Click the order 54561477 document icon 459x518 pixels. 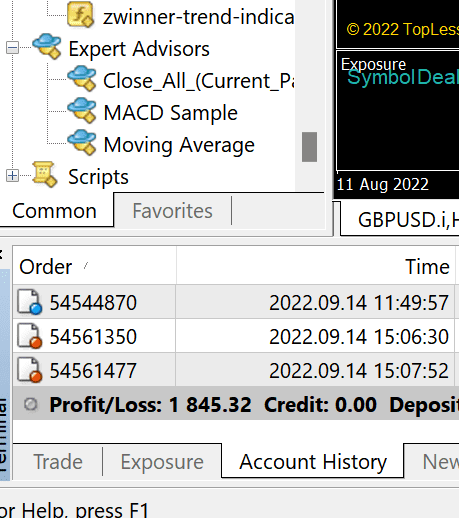pos(30,370)
